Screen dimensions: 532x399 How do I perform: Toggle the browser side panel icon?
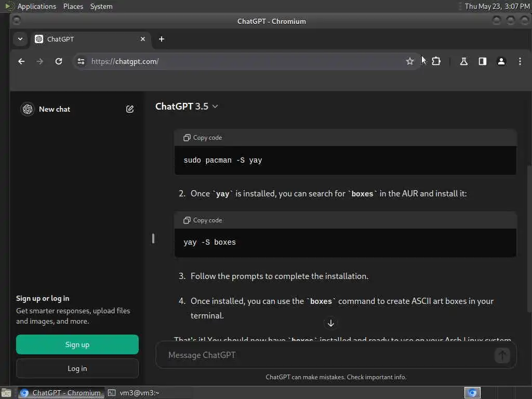[483, 61]
